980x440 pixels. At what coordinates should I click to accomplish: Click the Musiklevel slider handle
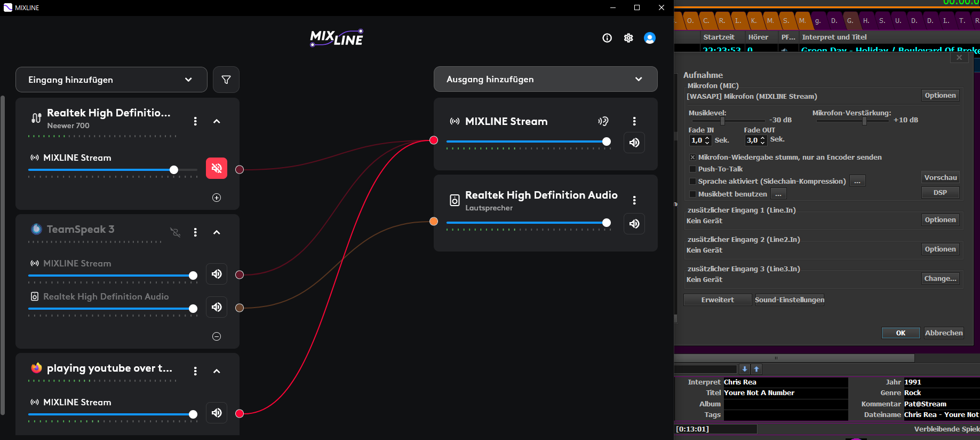[x=723, y=121]
